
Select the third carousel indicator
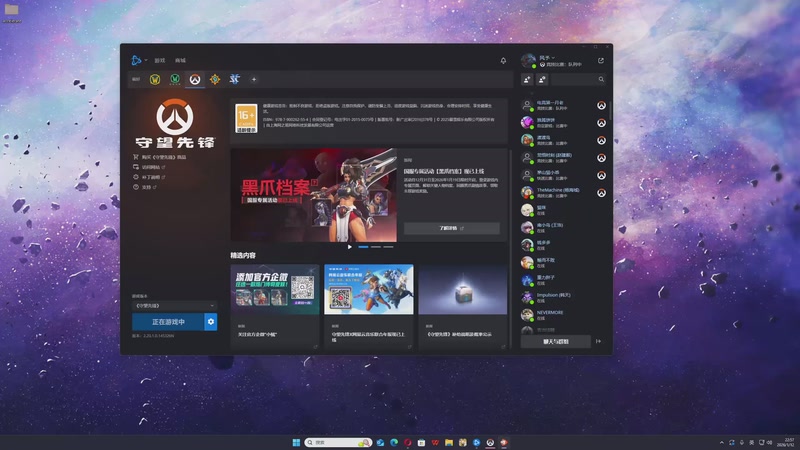coord(388,247)
